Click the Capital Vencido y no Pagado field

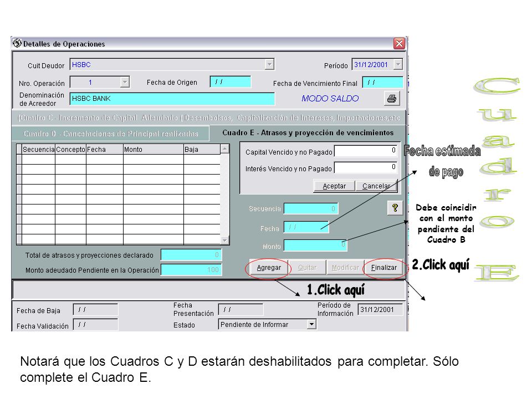coord(366,151)
